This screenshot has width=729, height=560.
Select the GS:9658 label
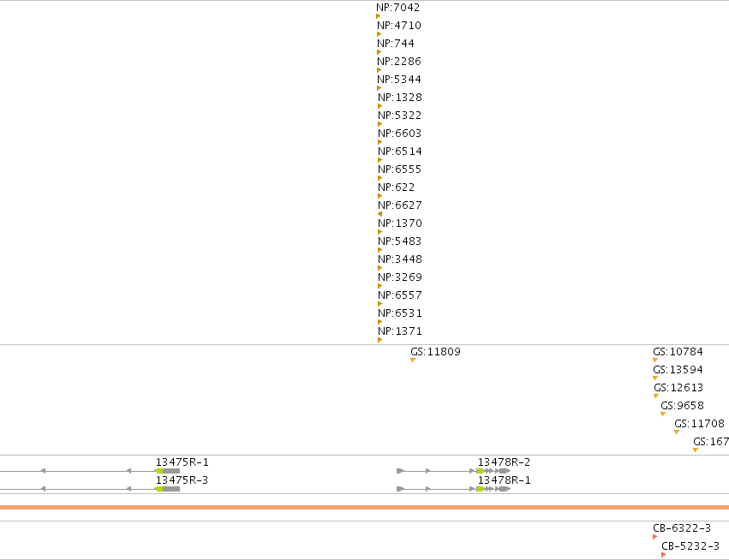pos(682,406)
